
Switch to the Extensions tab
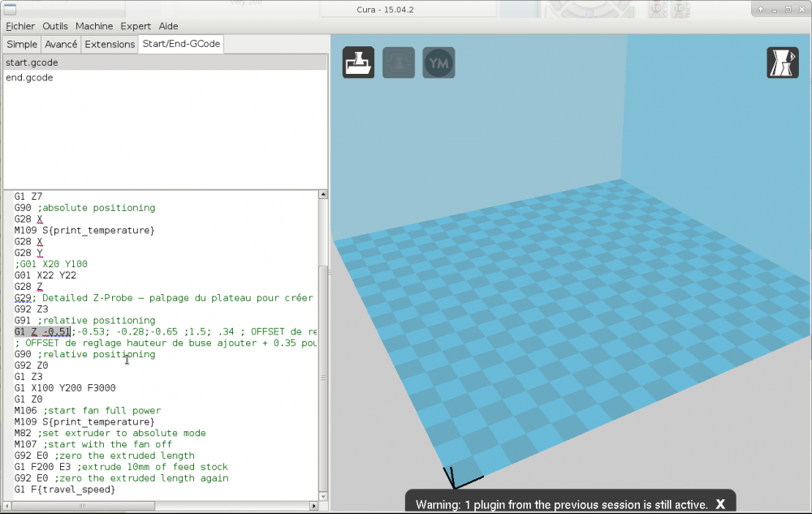[110, 44]
